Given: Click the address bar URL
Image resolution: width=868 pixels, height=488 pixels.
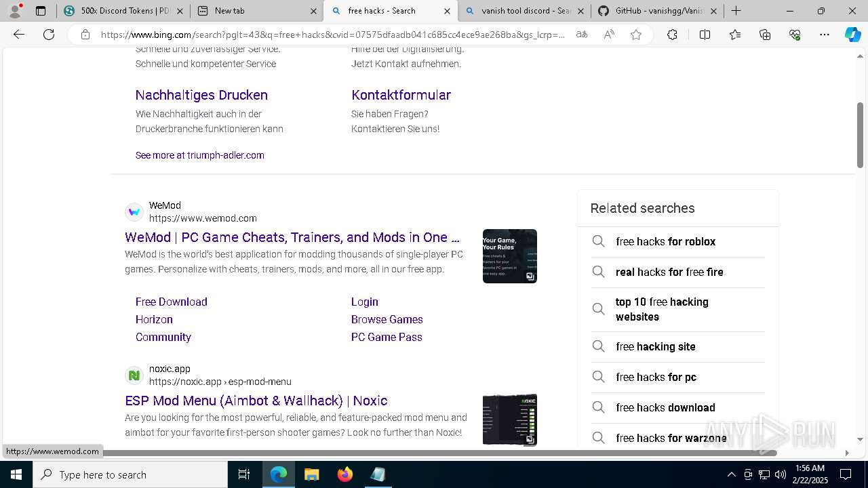Looking at the screenshot, I should 332,35.
